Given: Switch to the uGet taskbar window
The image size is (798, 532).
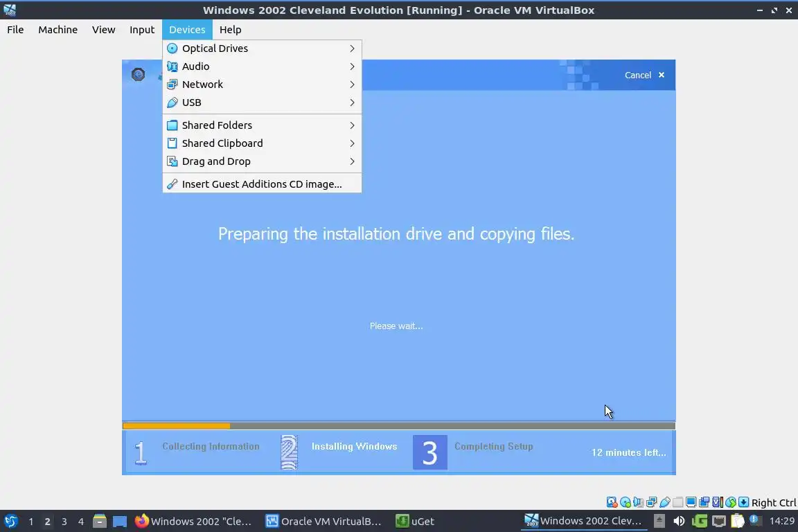Looking at the screenshot, I should [x=416, y=521].
